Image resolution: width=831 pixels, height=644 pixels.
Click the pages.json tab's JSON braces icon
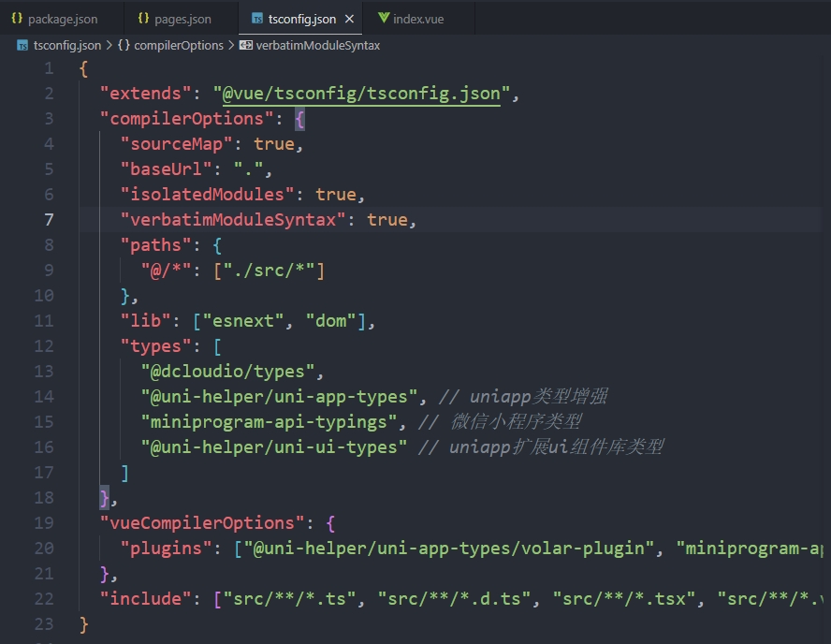pyautogui.click(x=143, y=19)
